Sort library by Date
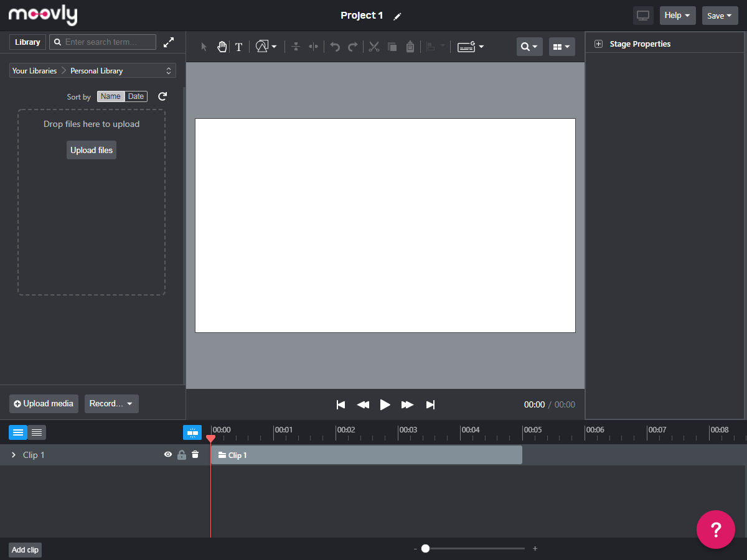Viewport: 747px width, 560px height. point(136,96)
